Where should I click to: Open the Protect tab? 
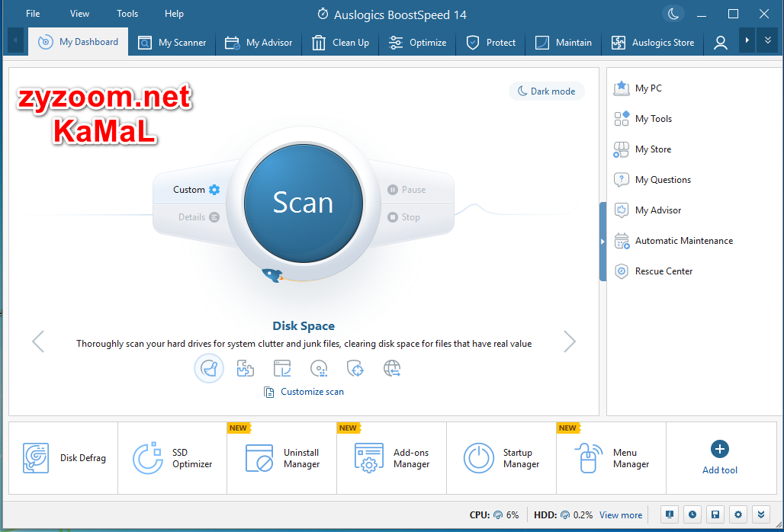click(x=490, y=43)
